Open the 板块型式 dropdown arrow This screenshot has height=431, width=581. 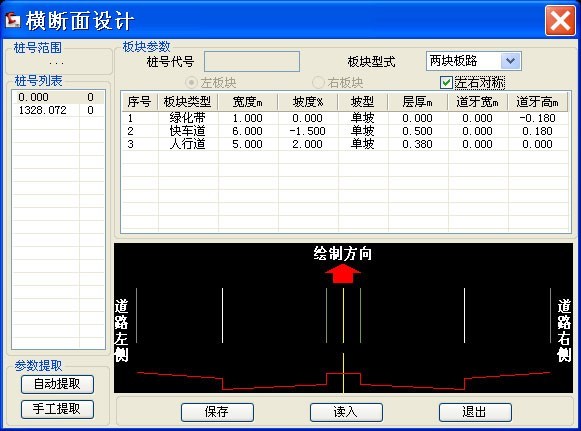[x=511, y=61]
